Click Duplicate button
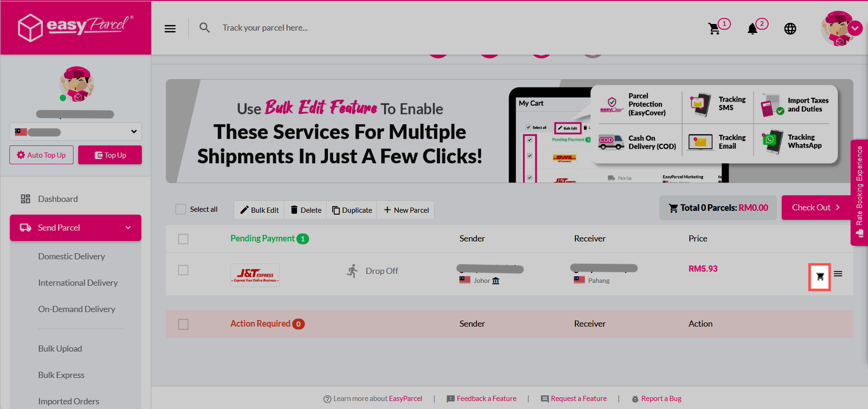868x409 pixels. (352, 210)
